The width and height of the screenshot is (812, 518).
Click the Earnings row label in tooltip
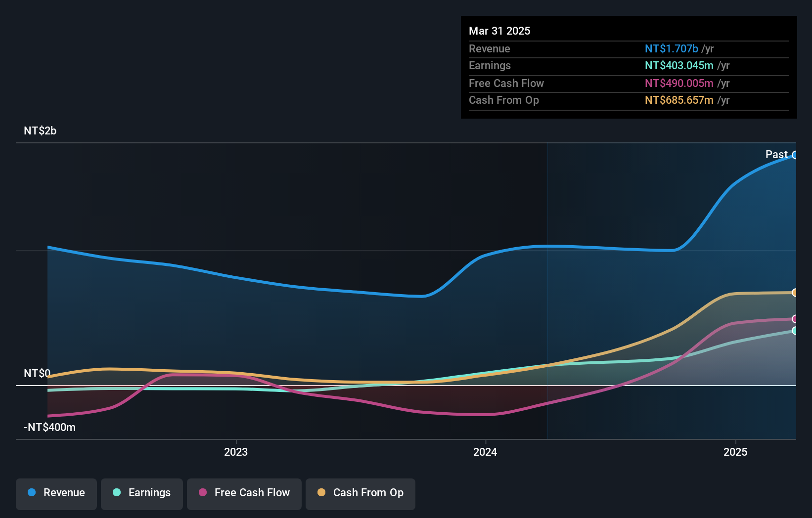coord(490,66)
